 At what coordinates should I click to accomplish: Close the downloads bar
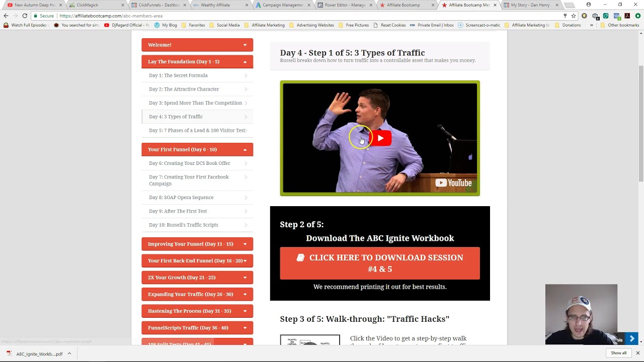(x=637, y=353)
